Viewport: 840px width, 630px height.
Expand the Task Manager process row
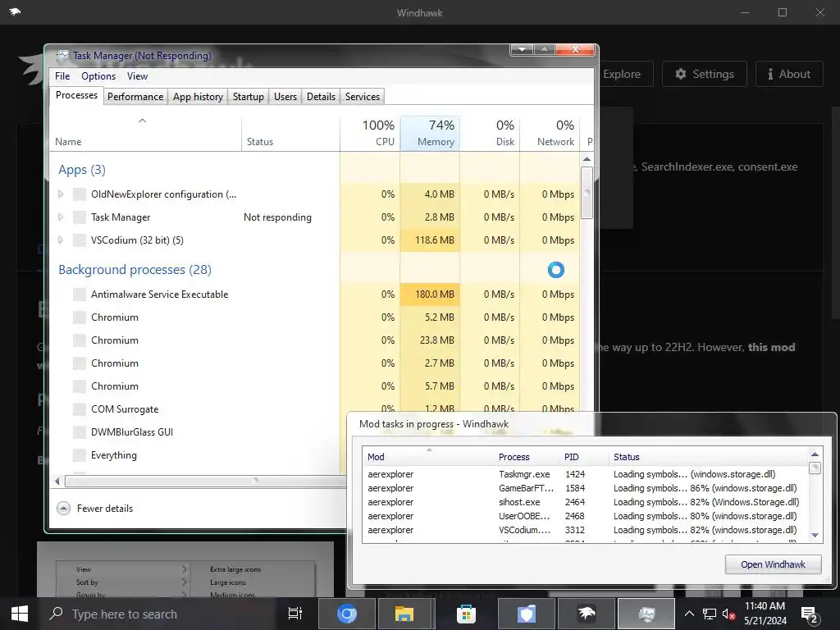click(61, 217)
